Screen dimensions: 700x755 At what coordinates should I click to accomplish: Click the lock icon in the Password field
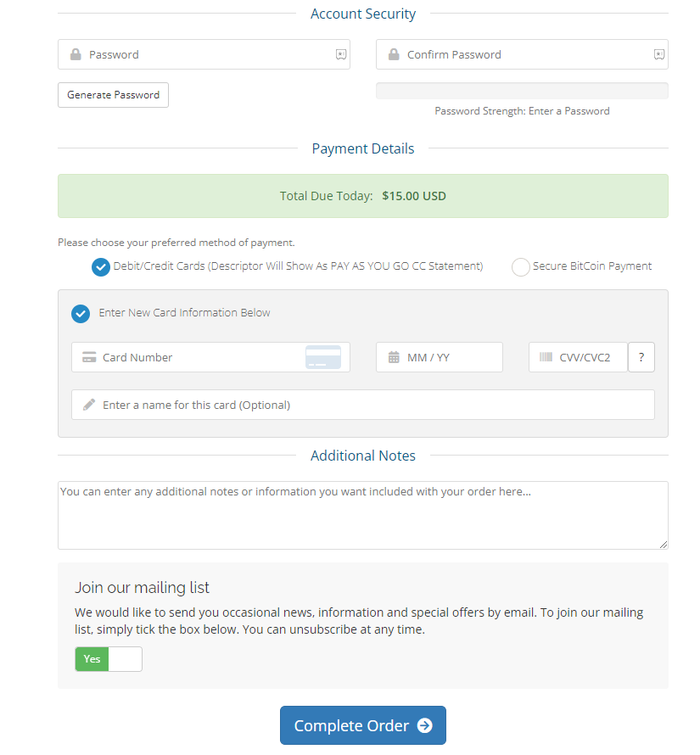(x=76, y=53)
